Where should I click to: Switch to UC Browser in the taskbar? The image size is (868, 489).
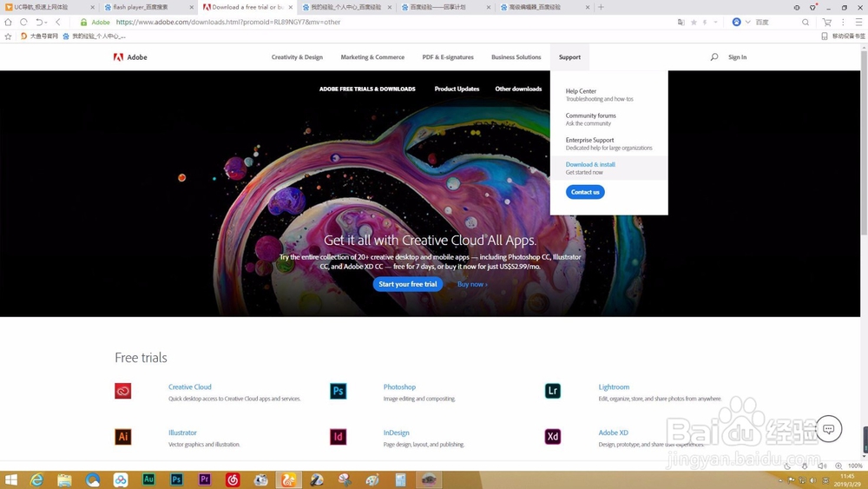coord(288,479)
